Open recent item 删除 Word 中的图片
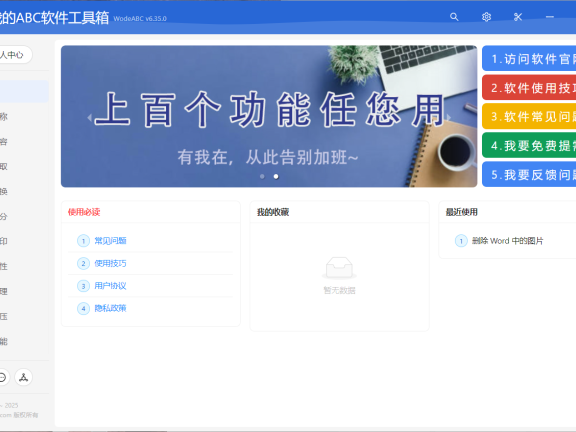 tap(507, 241)
